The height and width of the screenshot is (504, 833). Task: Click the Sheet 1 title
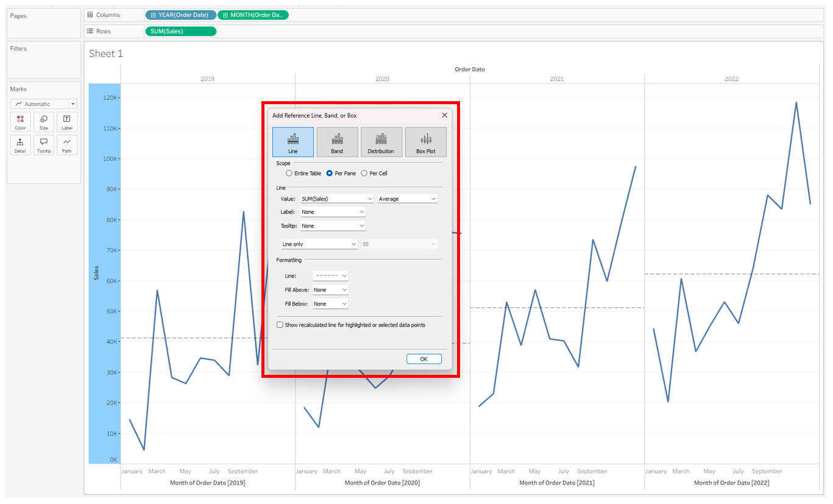(x=106, y=54)
